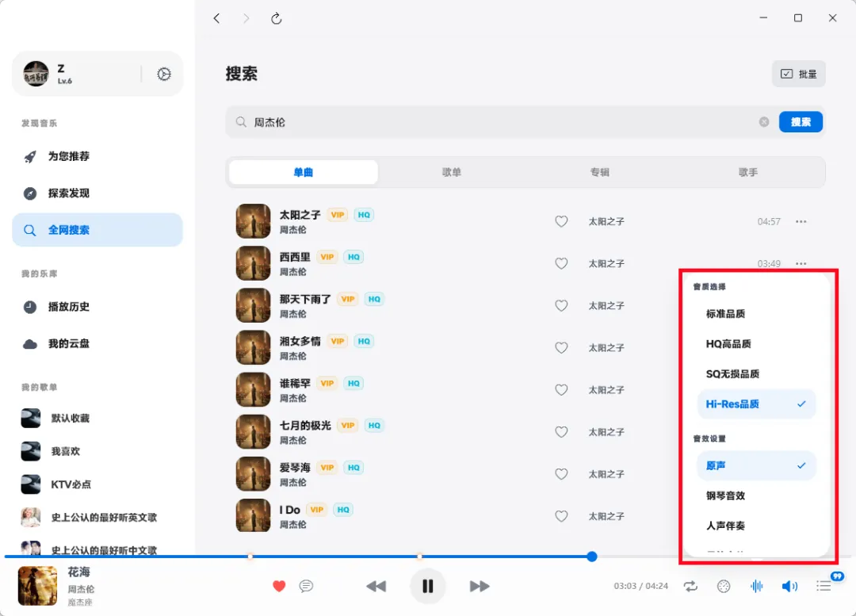Open more options for 西西里
This screenshot has height=616, width=856.
[x=801, y=264]
